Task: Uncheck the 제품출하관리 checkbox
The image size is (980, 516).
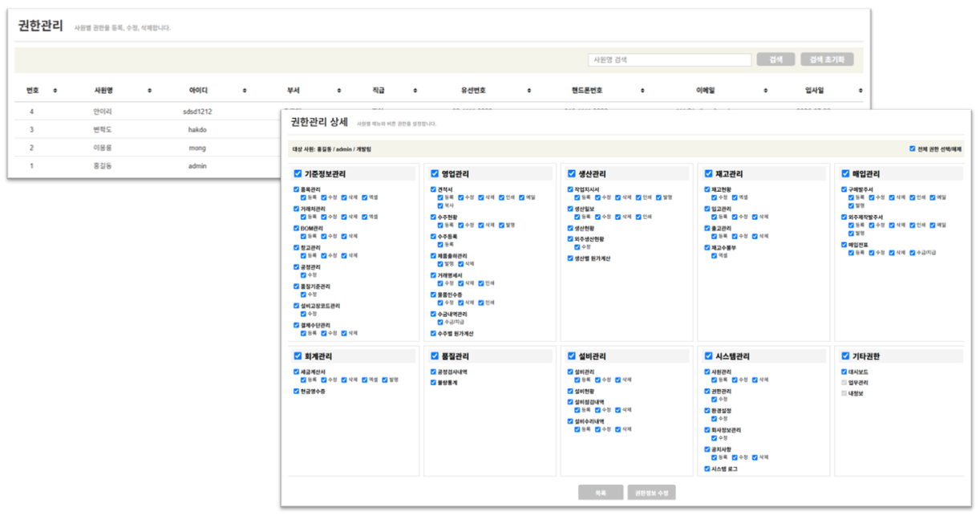Action: (433, 256)
